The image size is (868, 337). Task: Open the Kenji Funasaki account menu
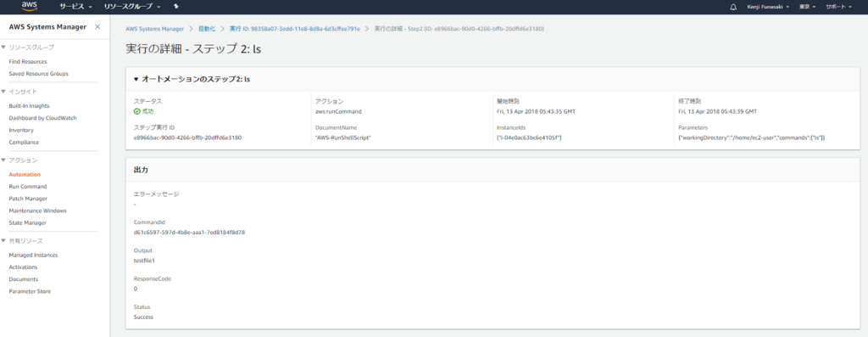769,7
